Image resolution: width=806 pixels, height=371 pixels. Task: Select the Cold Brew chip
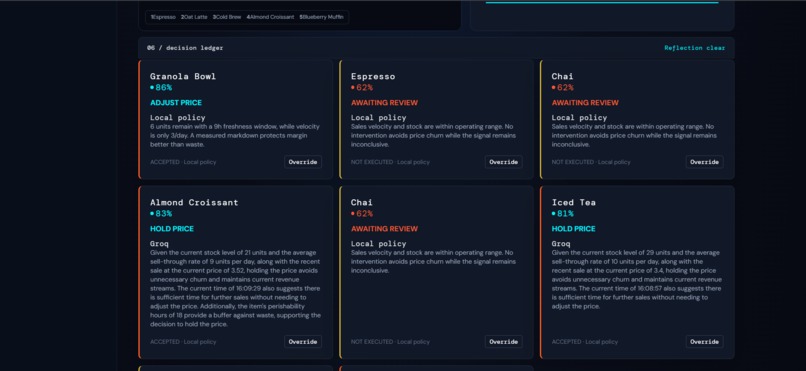pyautogui.click(x=227, y=17)
